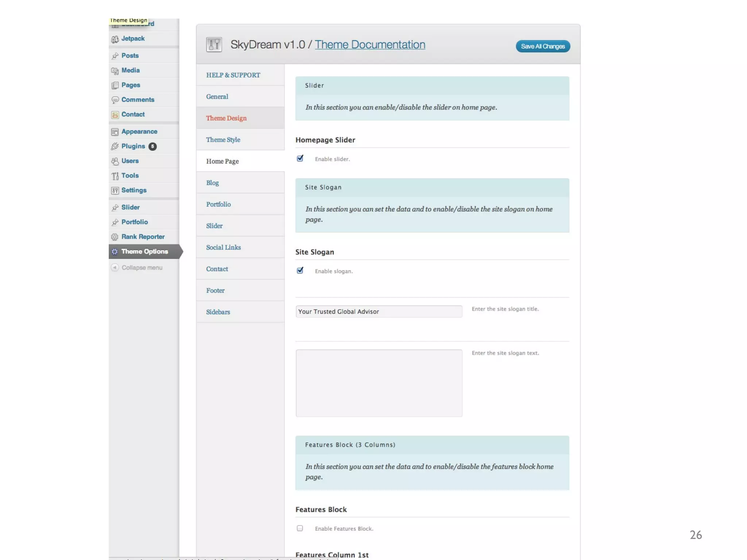The height and width of the screenshot is (560, 747).
Task: Click the Appearance icon in sidebar
Action: click(115, 132)
